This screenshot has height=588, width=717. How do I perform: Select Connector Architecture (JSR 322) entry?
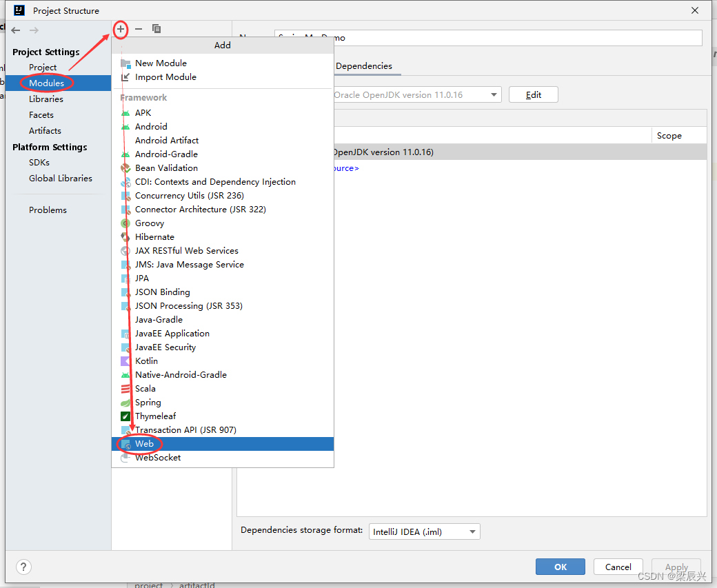(223, 210)
